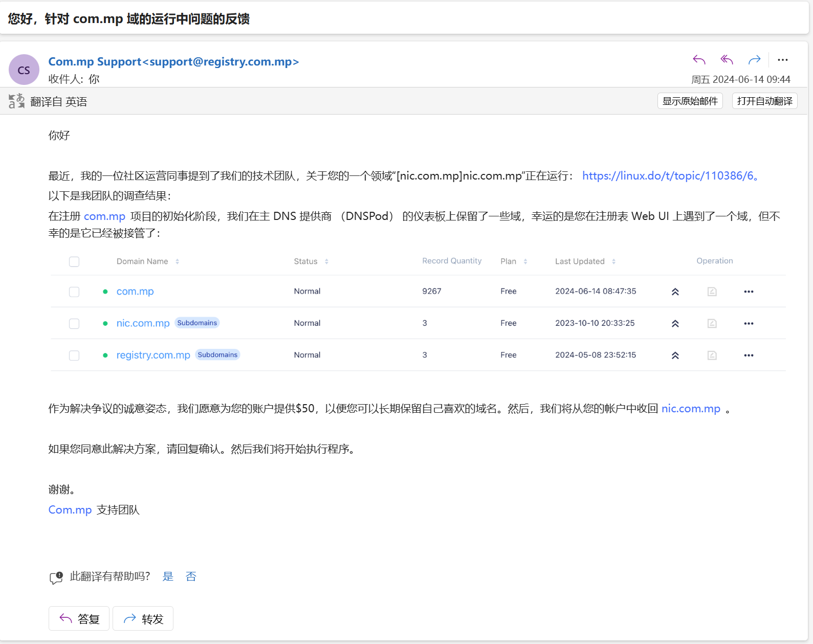Click the translate icon beside 翻译自 英语
Image resolution: width=813 pixels, height=644 pixels.
(16, 101)
